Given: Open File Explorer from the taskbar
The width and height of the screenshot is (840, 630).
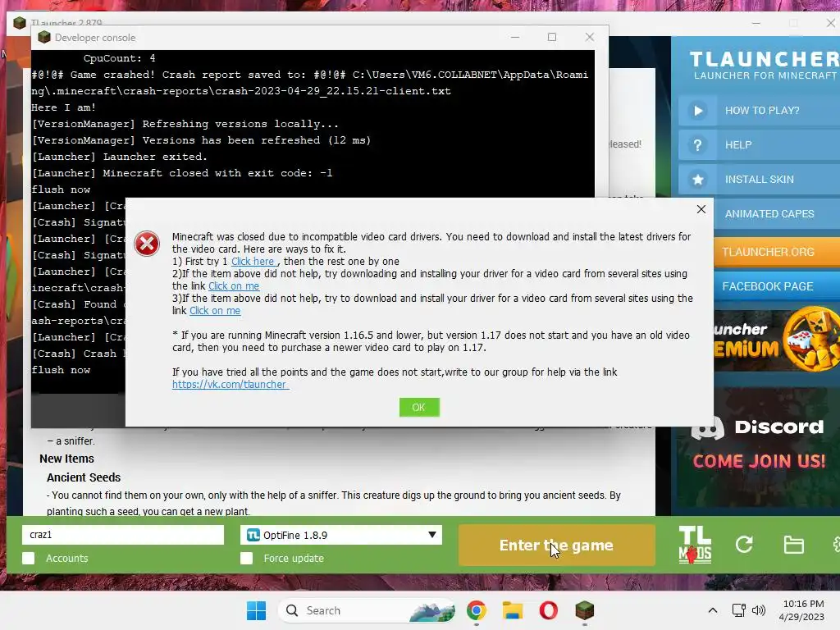Looking at the screenshot, I should coord(512,610).
